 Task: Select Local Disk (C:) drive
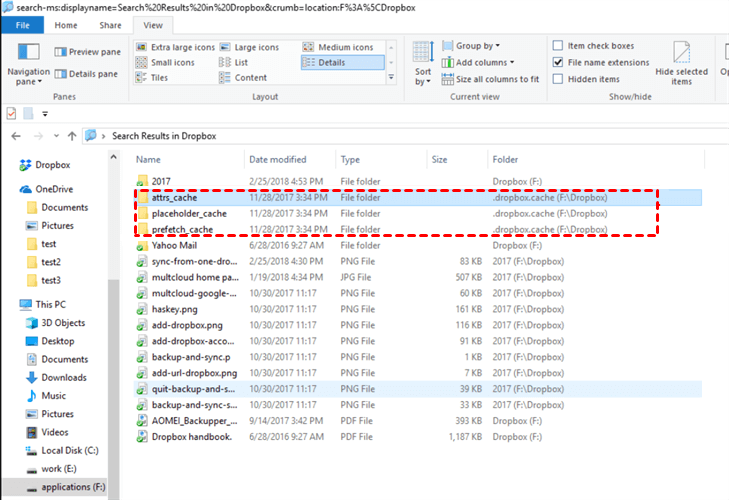coord(62,450)
